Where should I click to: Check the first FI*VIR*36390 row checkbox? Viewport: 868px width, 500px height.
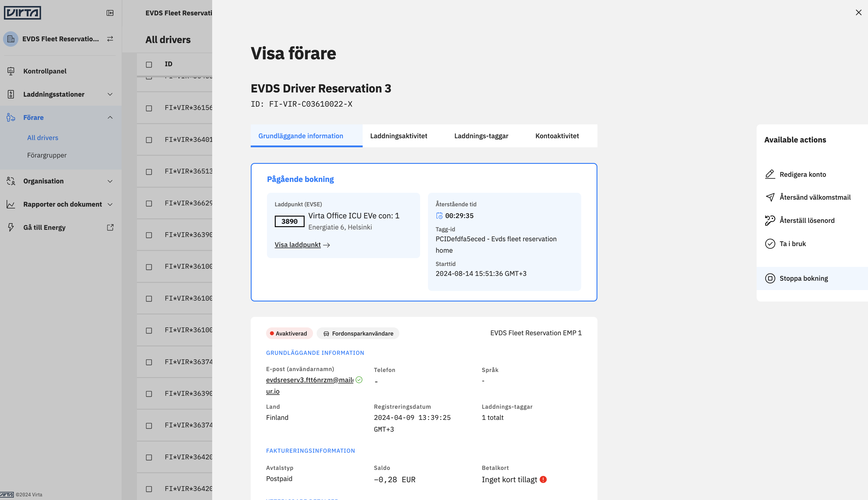tap(149, 235)
